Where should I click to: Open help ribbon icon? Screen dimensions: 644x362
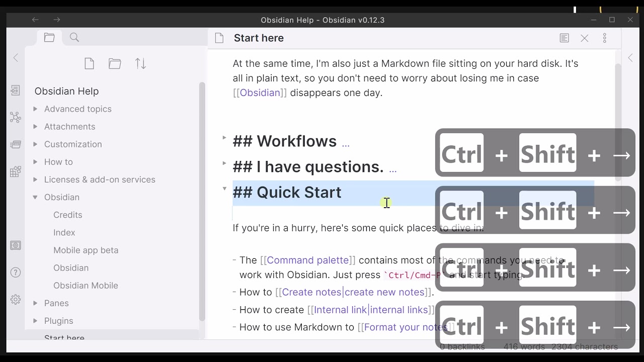coord(16,273)
